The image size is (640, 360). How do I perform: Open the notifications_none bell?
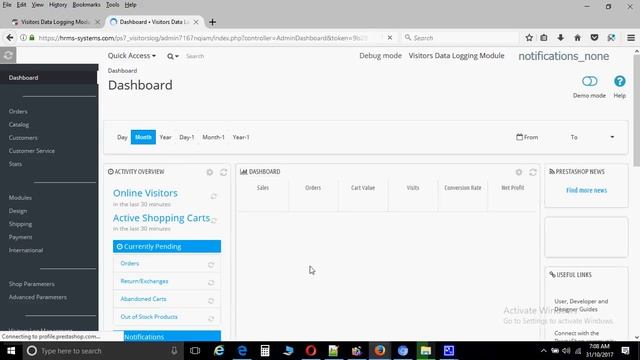pyautogui.click(x=564, y=56)
